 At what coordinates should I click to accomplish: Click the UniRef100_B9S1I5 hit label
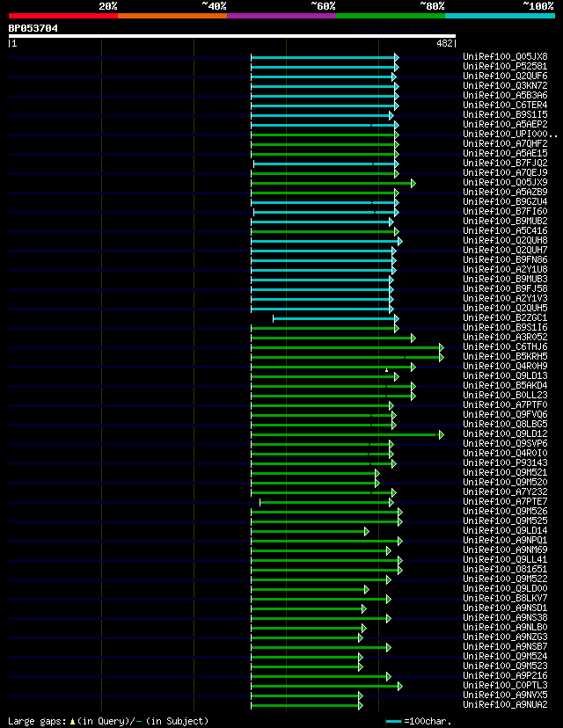pos(505,115)
